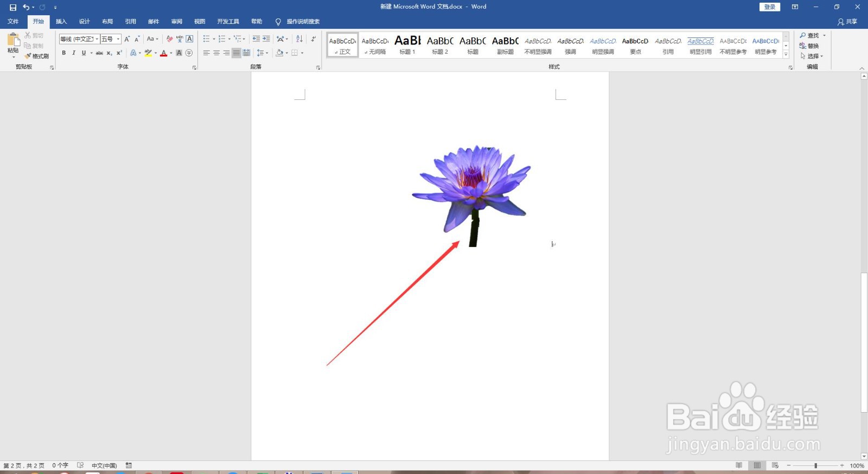
Task: Click the Undo arrow icon
Action: pyautogui.click(x=26, y=7)
